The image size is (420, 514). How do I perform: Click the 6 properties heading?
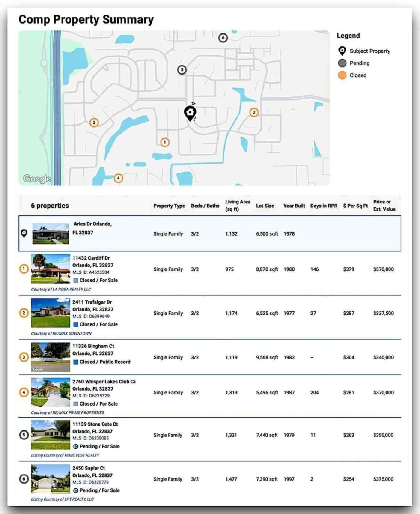pyautogui.click(x=50, y=206)
